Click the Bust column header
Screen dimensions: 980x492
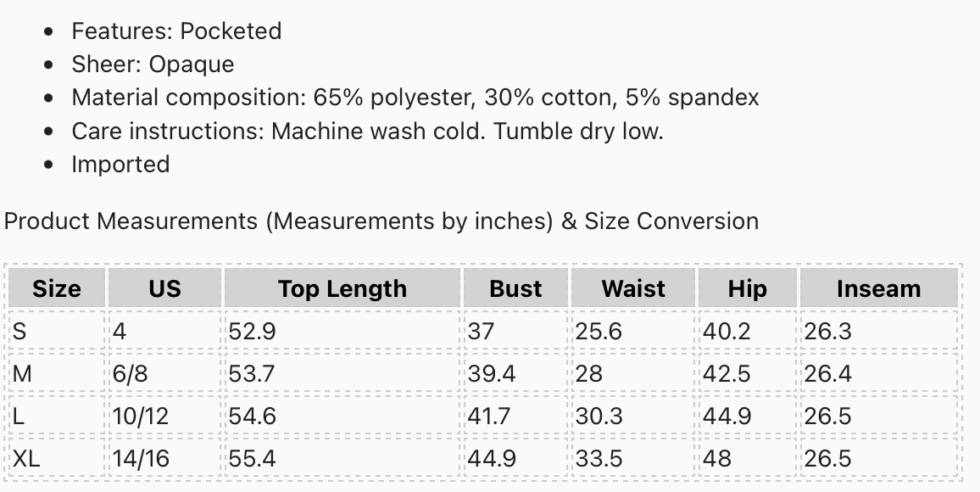coord(515,288)
